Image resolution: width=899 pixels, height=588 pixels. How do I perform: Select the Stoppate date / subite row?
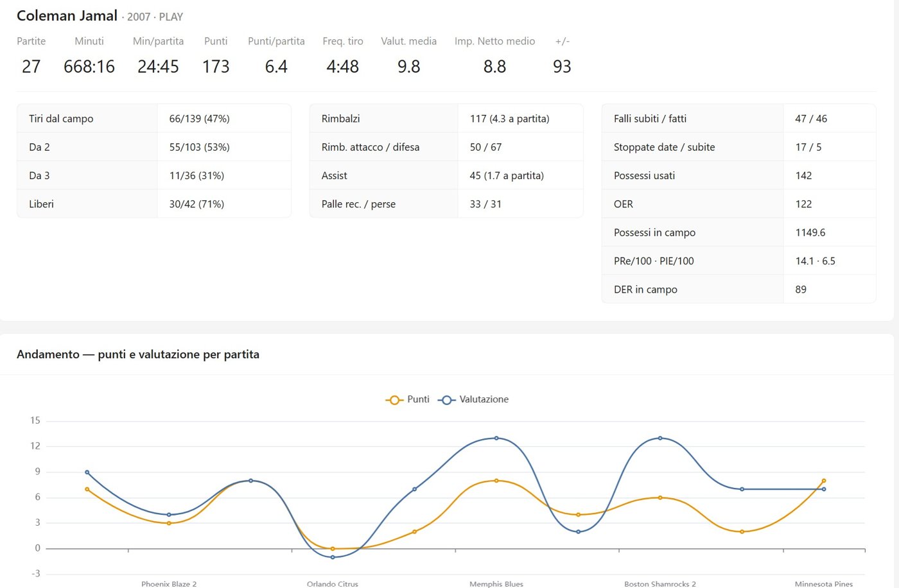coord(739,147)
